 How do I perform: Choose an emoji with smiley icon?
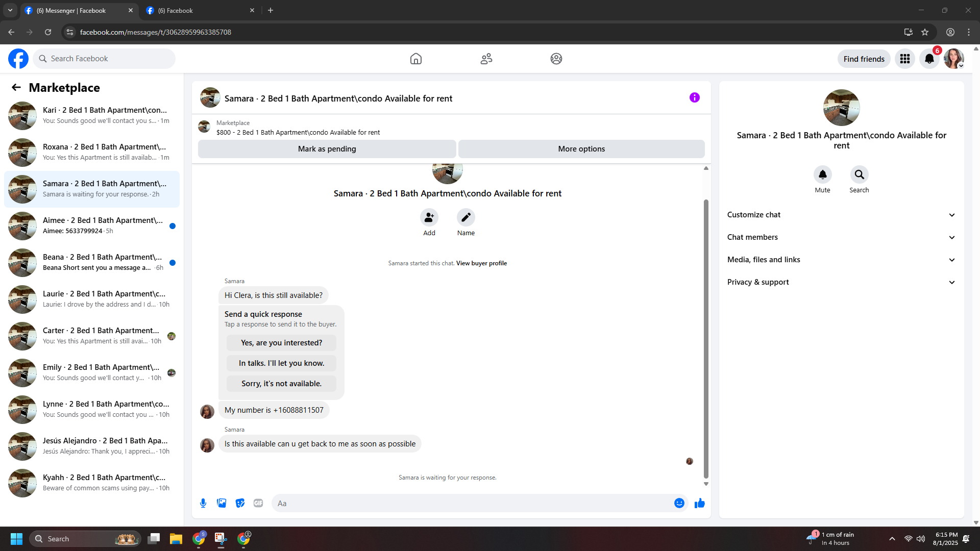point(679,503)
